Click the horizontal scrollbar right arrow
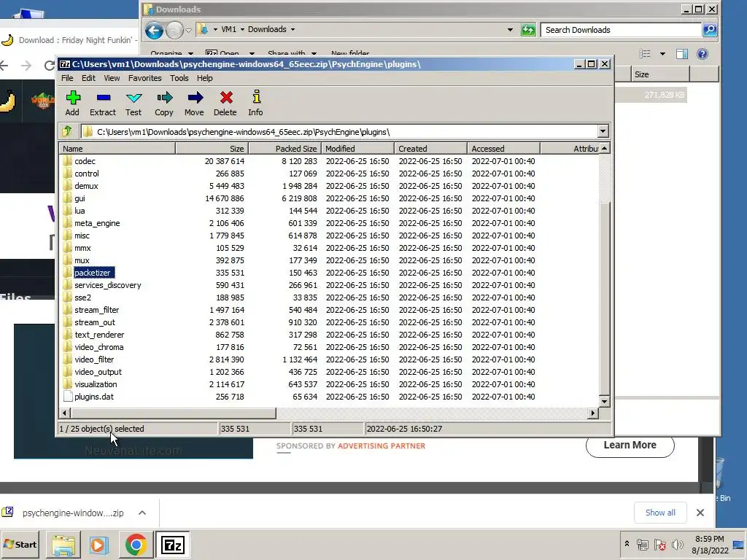747x560 pixels. point(592,413)
